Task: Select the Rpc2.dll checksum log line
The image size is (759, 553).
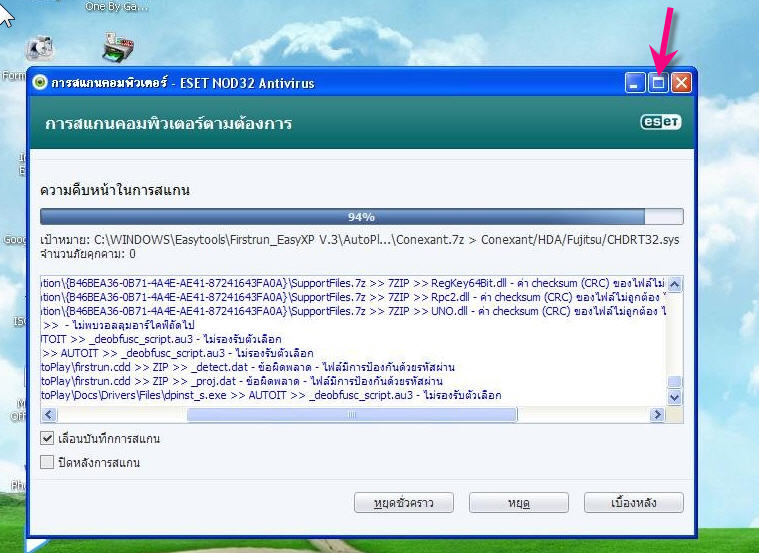Action: click(353, 297)
